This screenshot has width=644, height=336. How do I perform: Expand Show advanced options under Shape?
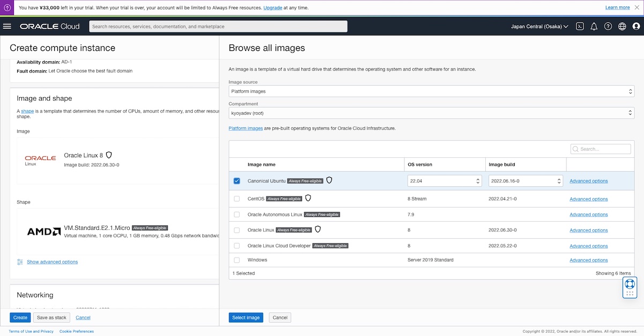52,262
